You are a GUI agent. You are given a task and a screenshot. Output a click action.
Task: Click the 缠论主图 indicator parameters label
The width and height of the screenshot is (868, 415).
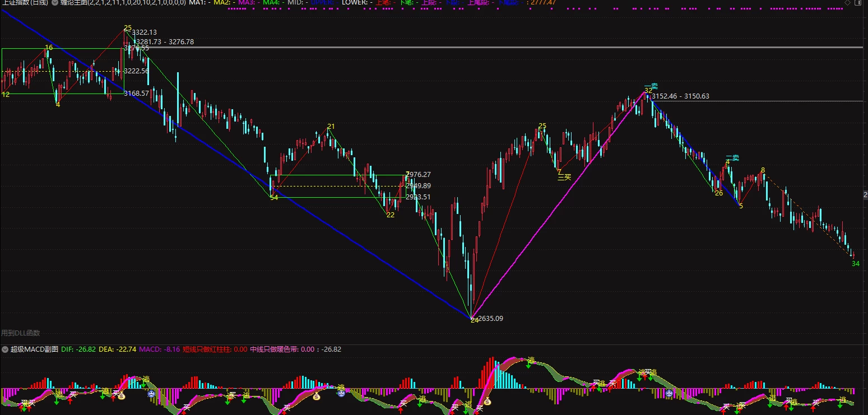[x=123, y=3]
